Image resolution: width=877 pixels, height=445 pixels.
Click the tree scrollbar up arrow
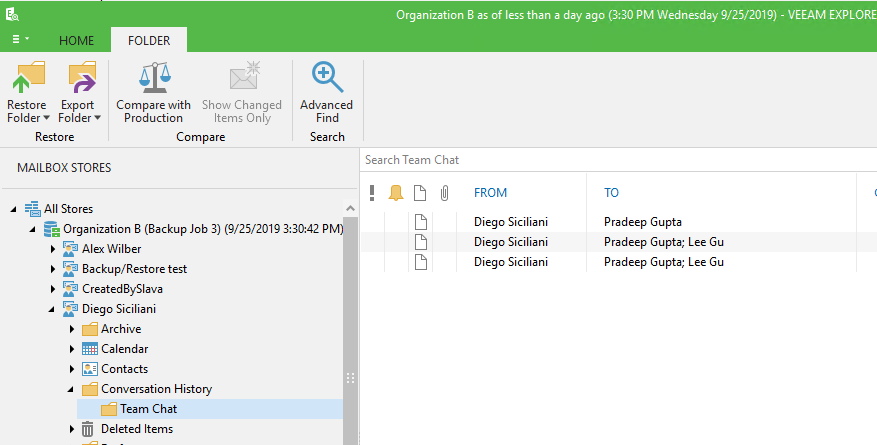[350, 209]
